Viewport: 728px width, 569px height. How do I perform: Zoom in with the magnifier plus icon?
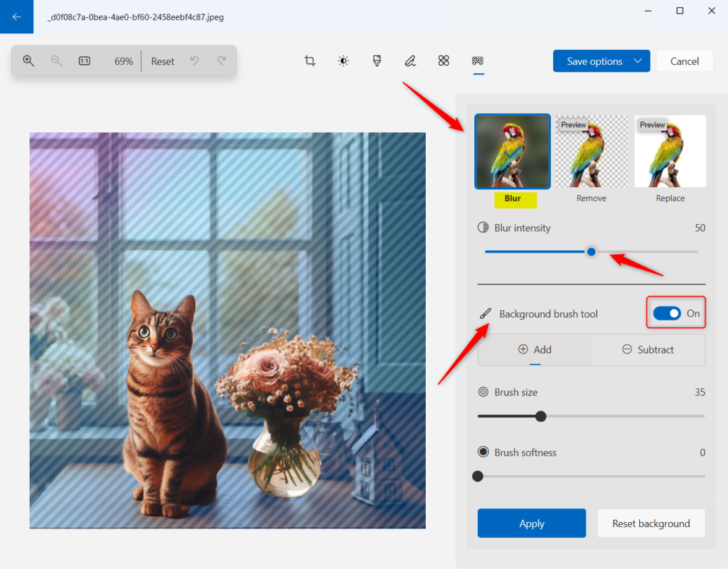pyautogui.click(x=28, y=61)
